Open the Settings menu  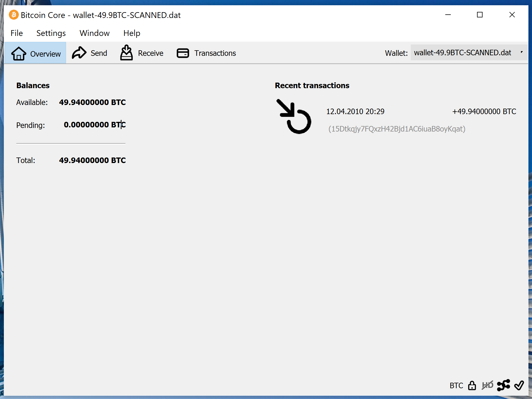[x=51, y=33]
